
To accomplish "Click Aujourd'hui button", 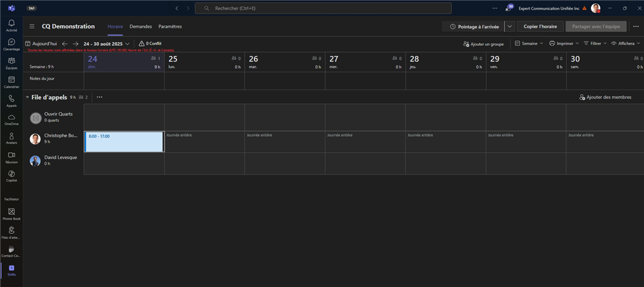I will (41, 43).
